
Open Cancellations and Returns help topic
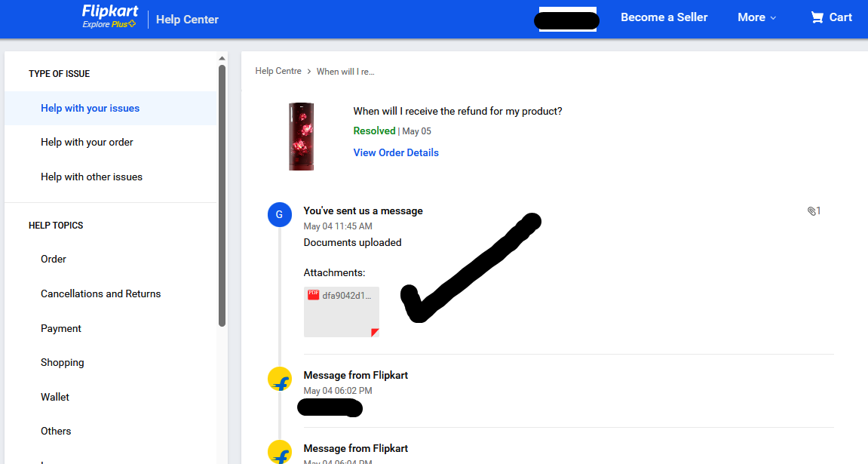coord(100,293)
